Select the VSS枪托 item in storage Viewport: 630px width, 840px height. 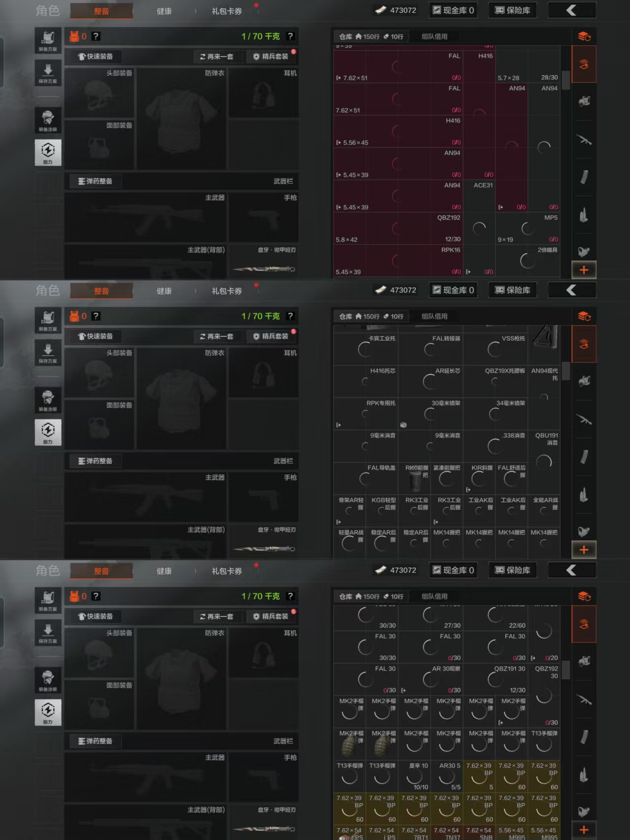(495, 348)
